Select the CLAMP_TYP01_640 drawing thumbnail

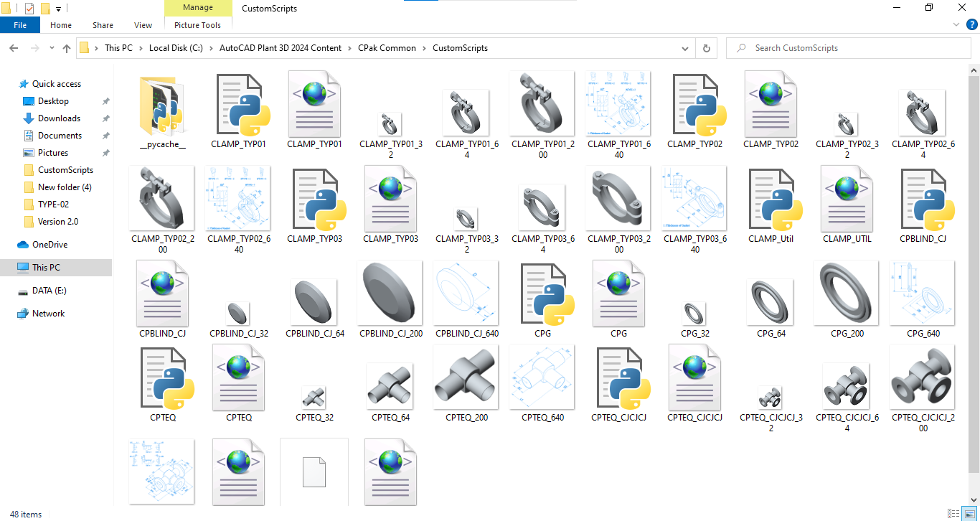pyautogui.click(x=619, y=104)
